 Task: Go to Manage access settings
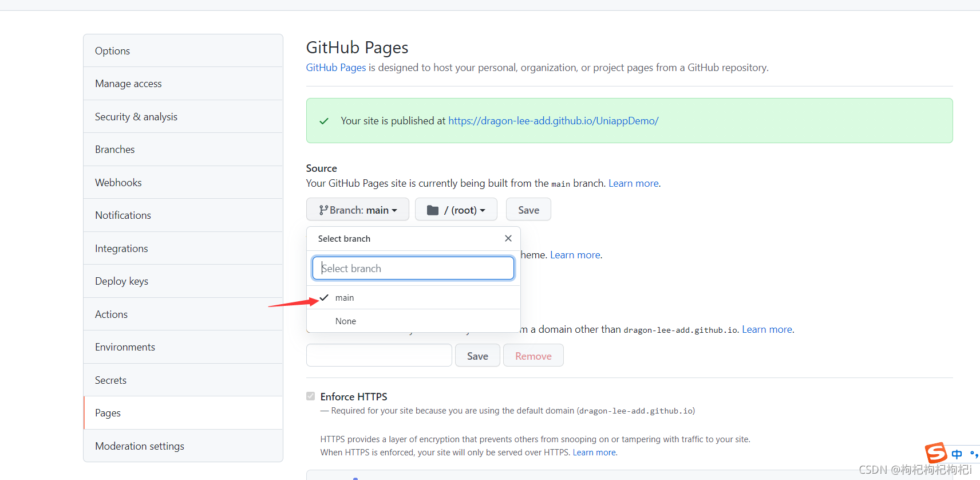[x=183, y=84]
